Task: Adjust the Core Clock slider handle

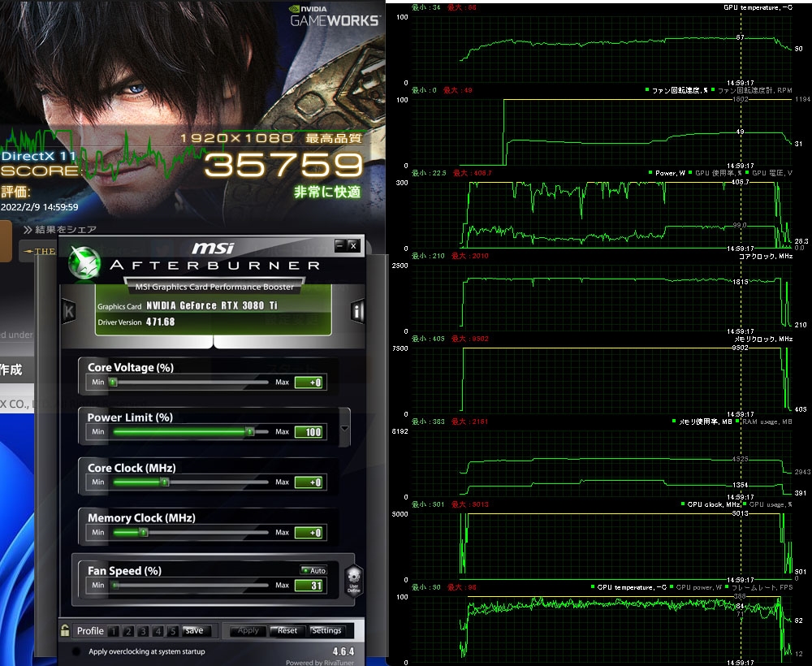Action: pyautogui.click(x=165, y=482)
